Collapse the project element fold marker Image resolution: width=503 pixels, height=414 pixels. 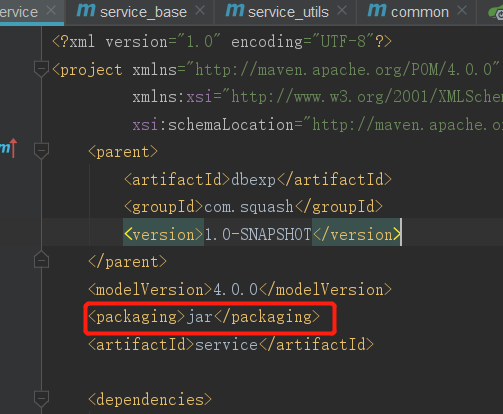pos(41,69)
